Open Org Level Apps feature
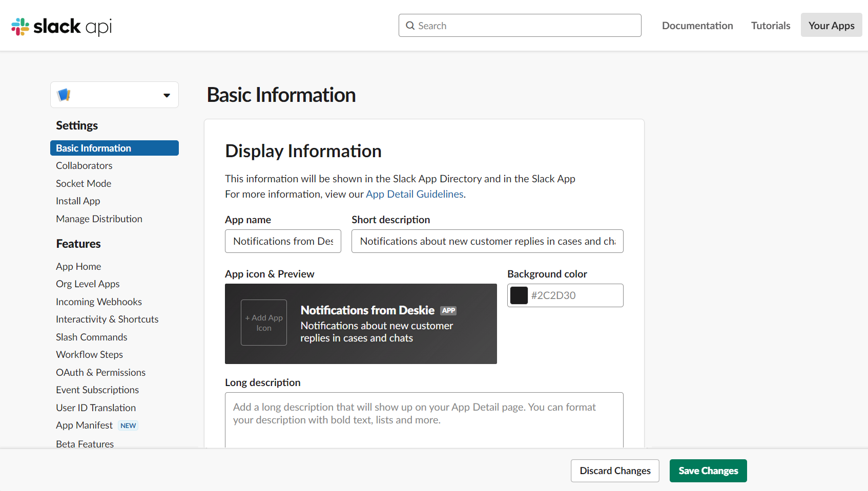The width and height of the screenshot is (868, 491). pyautogui.click(x=88, y=284)
